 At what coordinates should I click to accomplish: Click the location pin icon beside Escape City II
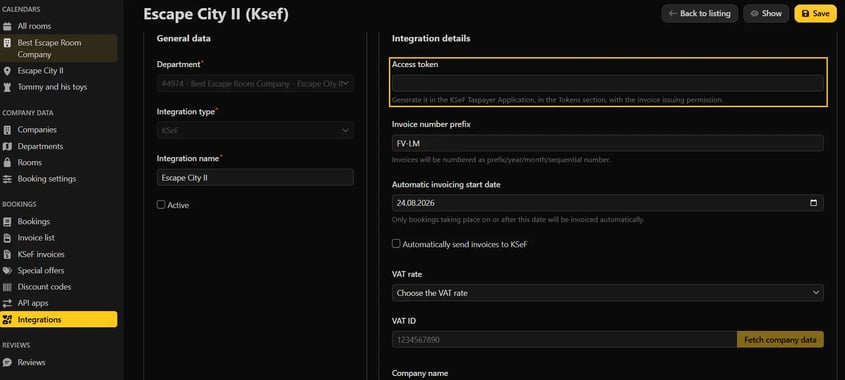tap(8, 71)
